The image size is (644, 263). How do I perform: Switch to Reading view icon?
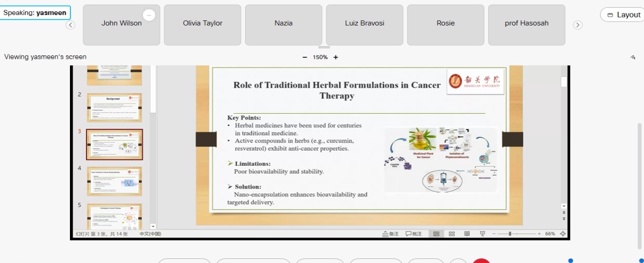pyautogui.click(x=467, y=234)
